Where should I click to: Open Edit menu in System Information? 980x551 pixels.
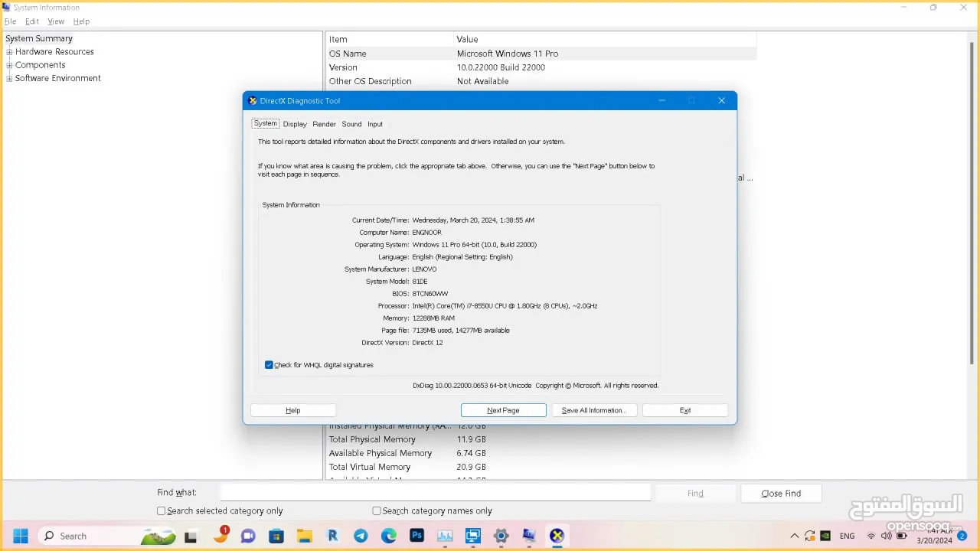tap(32, 21)
